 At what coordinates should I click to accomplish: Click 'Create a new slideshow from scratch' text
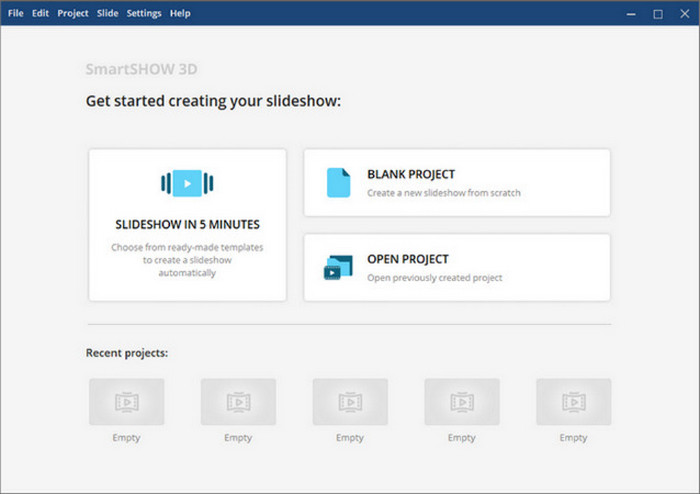pos(444,193)
